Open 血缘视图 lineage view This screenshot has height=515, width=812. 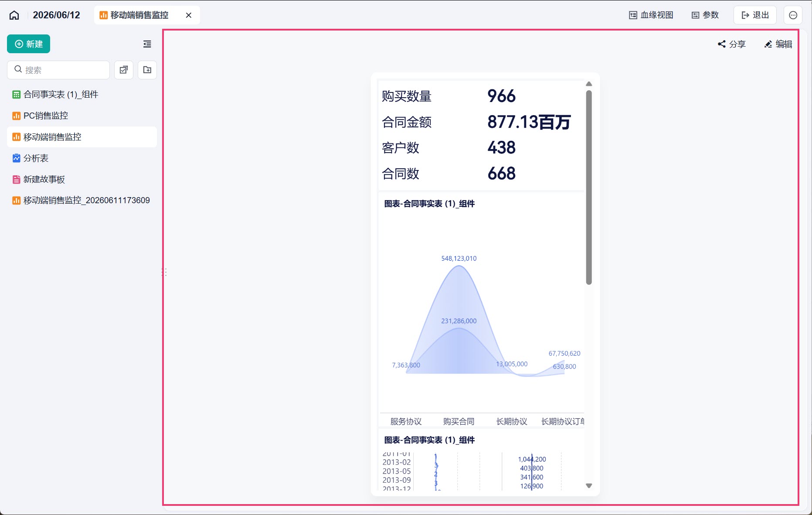point(651,15)
